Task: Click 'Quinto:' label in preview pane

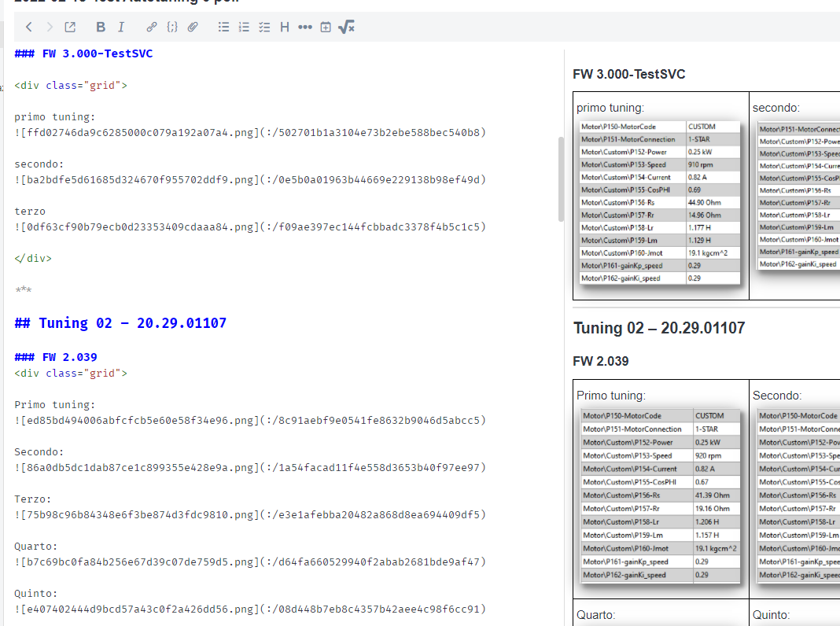Action: [x=772, y=615]
